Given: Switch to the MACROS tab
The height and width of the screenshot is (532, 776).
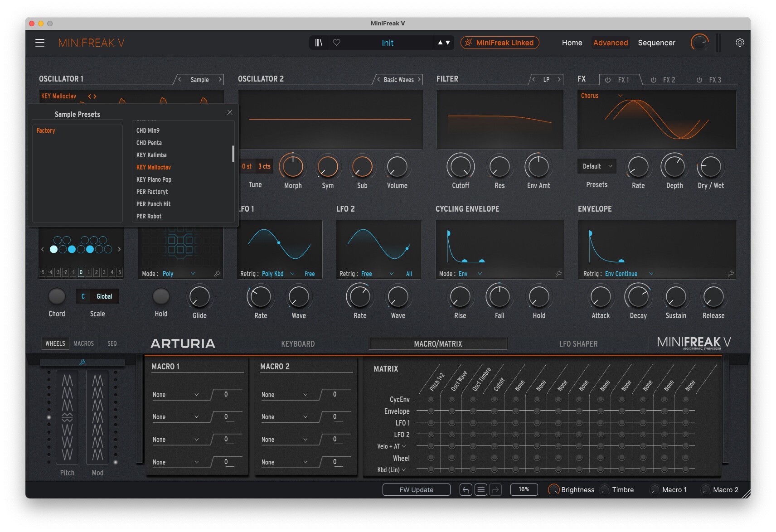Looking at the screenshot, I should tap(83, 343).
